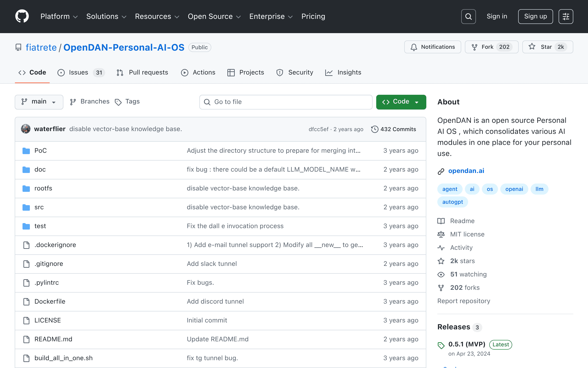Screen dimensions: 588x368
Task: Open the Insights tab
Action: click(343, 72)
